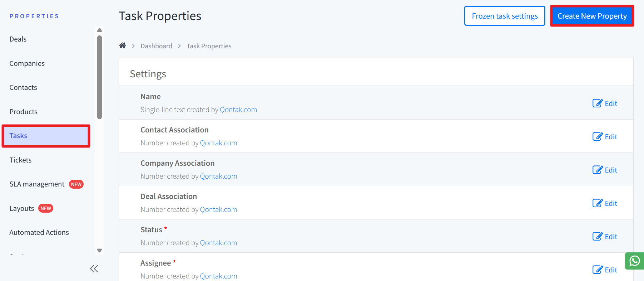Click the 'Deal Association' label
Screen dimensions: 644x281
point(169,197)
